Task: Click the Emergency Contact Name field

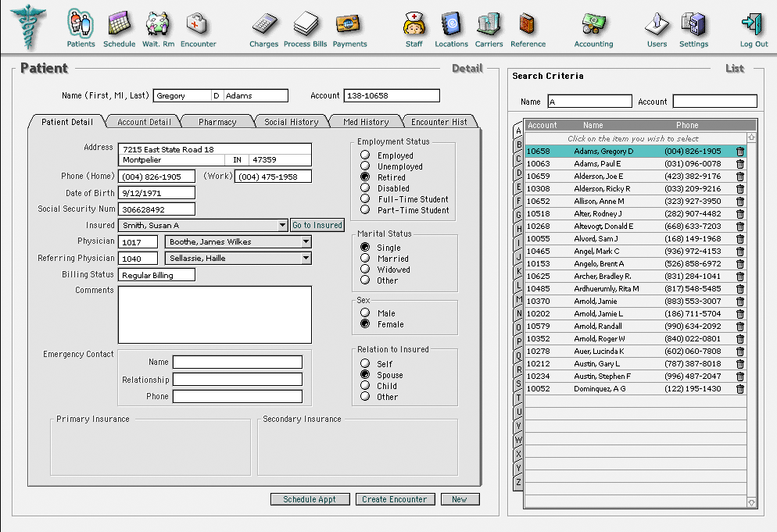Action: (x=238, y=362)
